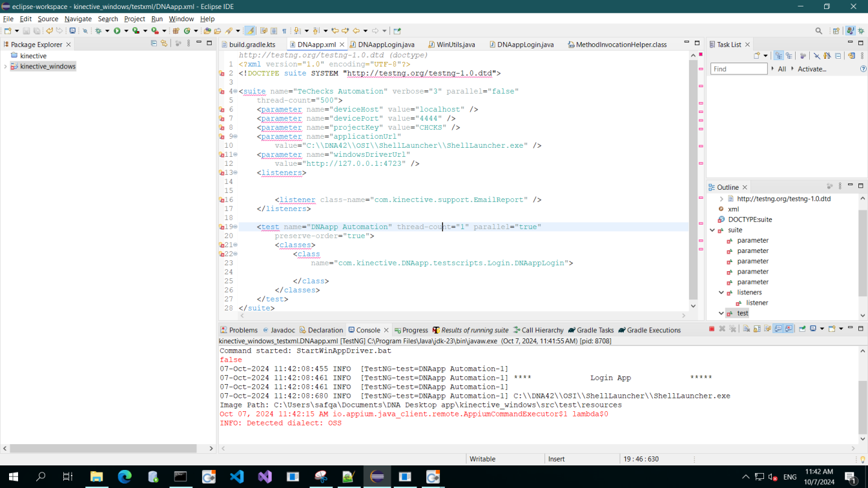
Task: Toggle Scroll Lock in Console toolbar
Action: tap(756, 329)
